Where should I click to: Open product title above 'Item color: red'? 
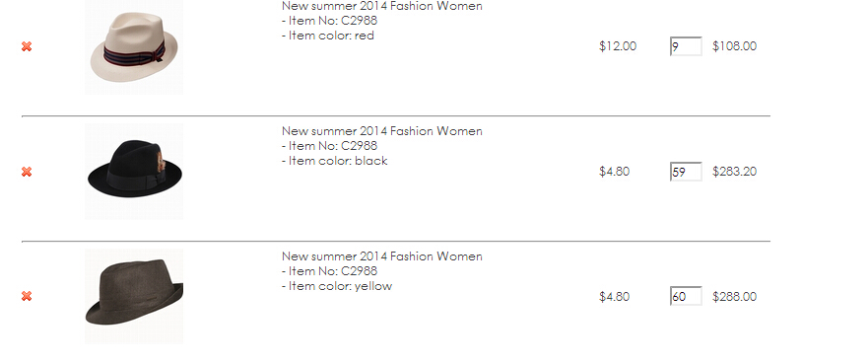pos(382,6)
